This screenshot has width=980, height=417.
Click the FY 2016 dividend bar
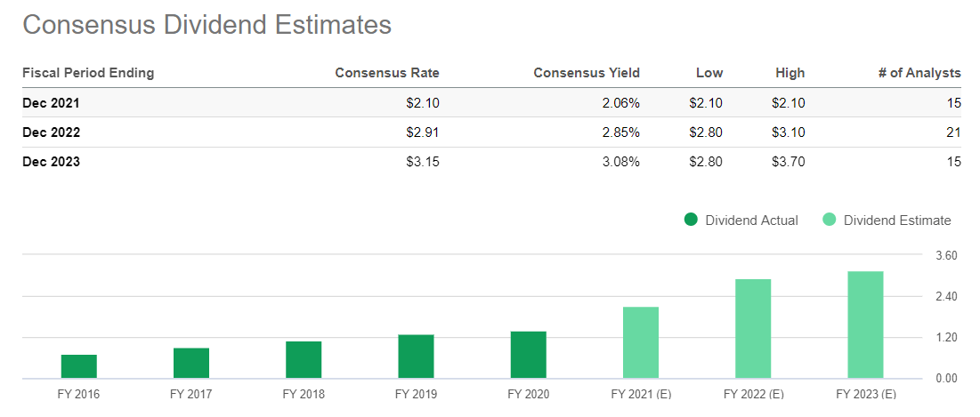78,366
